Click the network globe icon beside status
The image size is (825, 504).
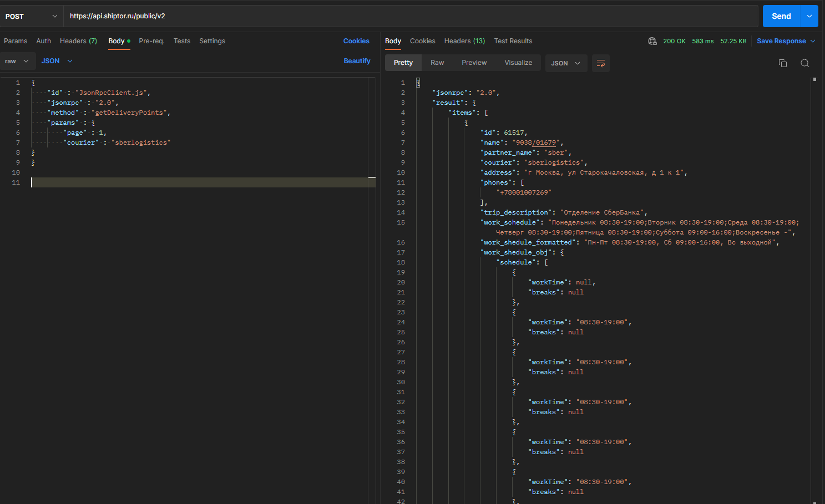click(652, 41)
